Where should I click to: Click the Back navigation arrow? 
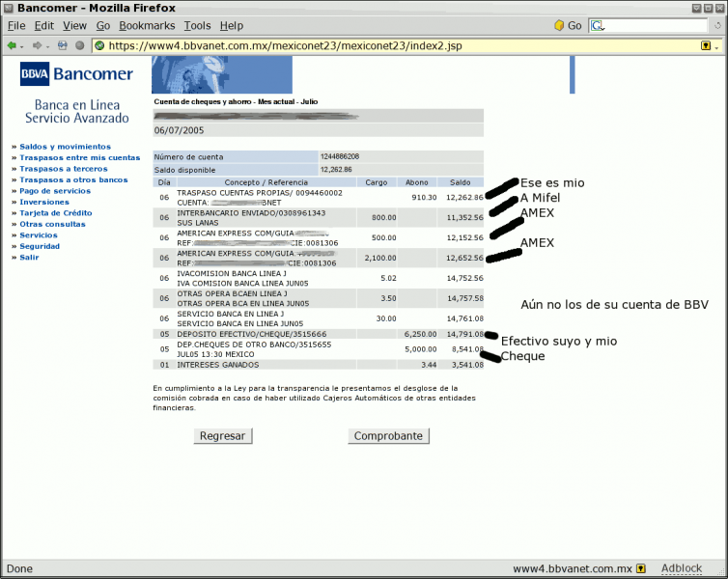[12, 45]
